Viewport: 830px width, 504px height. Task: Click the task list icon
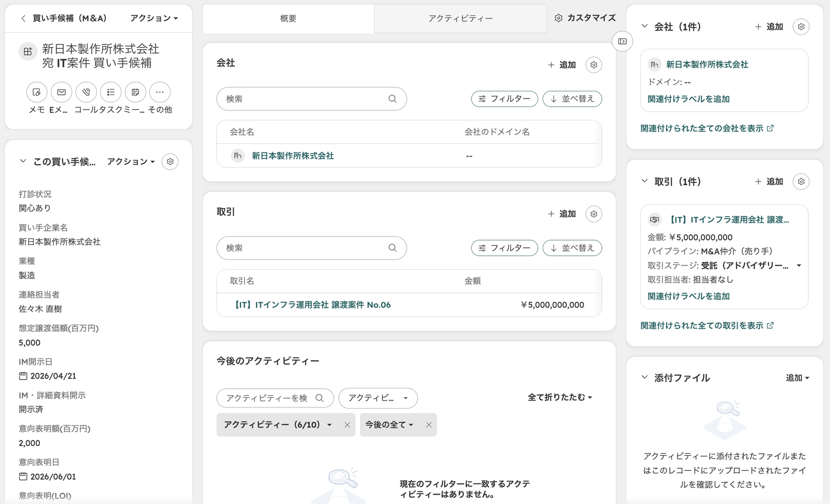[110, 92]
